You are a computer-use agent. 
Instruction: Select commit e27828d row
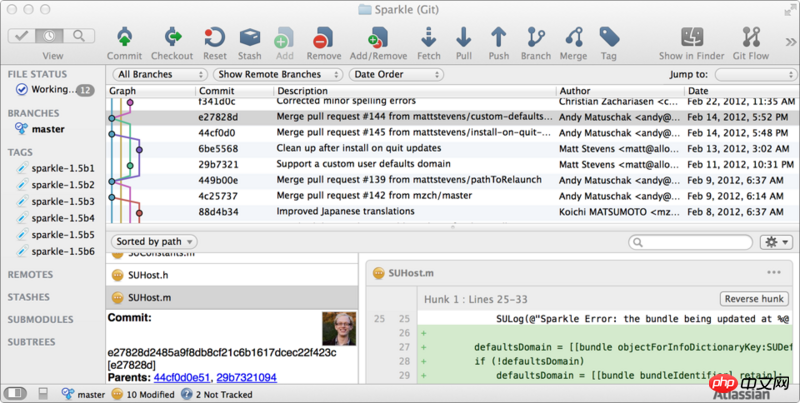coord(452,117)
